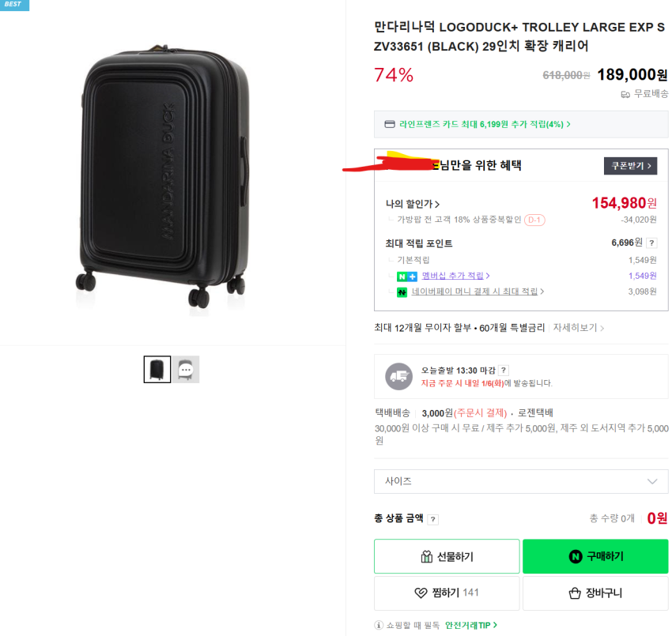Click the help icon after 13:30 마감
Image resolution: width=672 pixels, height=636 pixels.
tap(504, 370)
